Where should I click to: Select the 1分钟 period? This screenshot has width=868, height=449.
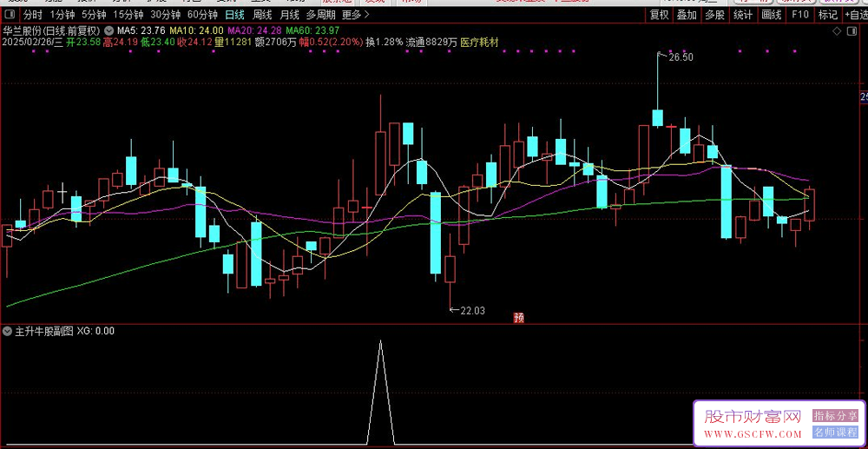click(x=61, y=15)
